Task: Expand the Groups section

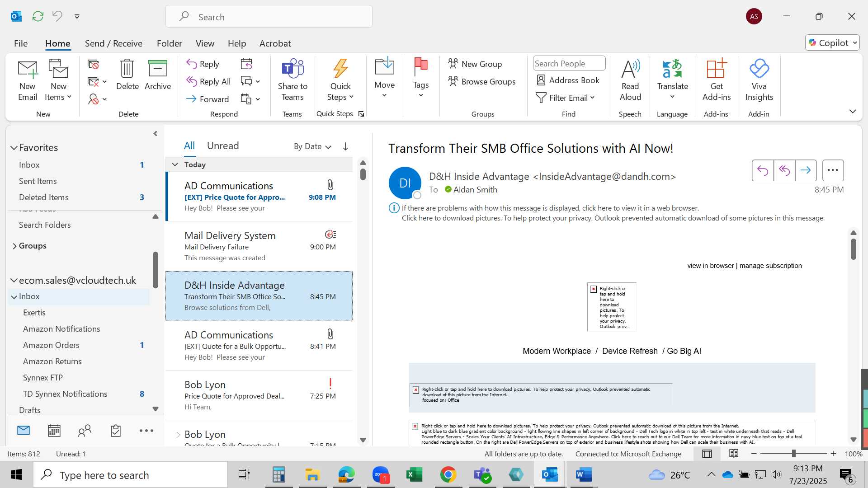Action: [x=14, y=246]
